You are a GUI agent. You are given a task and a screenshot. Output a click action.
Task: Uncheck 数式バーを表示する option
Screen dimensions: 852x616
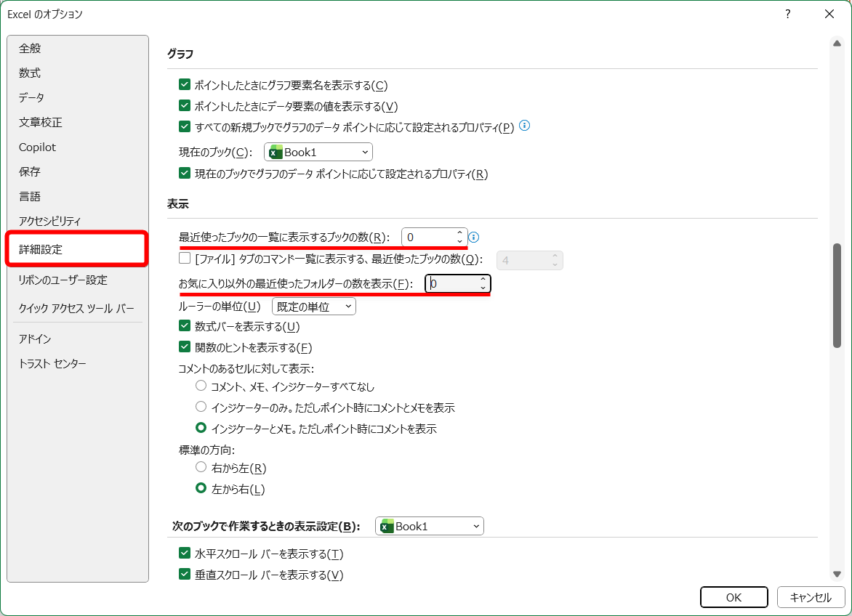pyautogui.click(x=185, y=326)
